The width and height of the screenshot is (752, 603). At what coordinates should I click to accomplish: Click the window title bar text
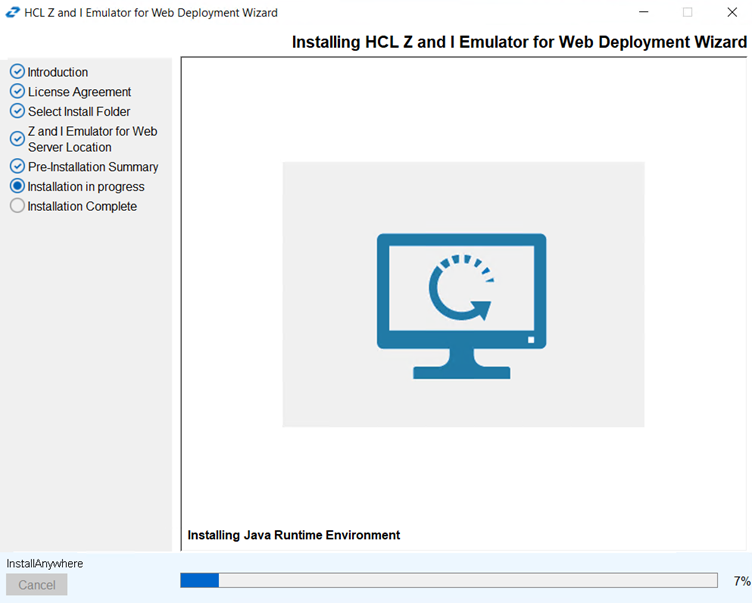coord(151,12)
